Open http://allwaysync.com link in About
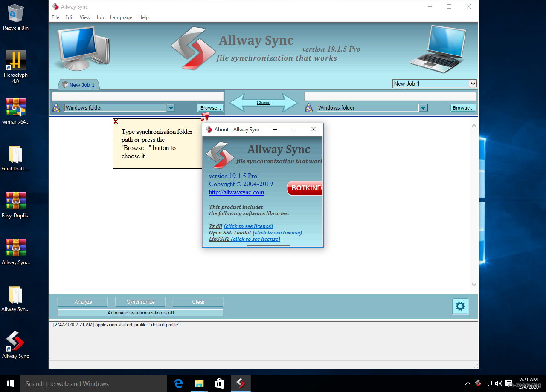This screenshot has height=392, width=546. [x=236, y=192]
